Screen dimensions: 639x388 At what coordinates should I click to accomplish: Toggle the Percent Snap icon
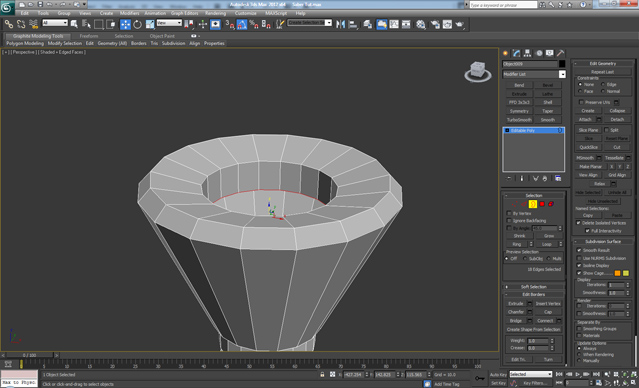pos(254,24)
